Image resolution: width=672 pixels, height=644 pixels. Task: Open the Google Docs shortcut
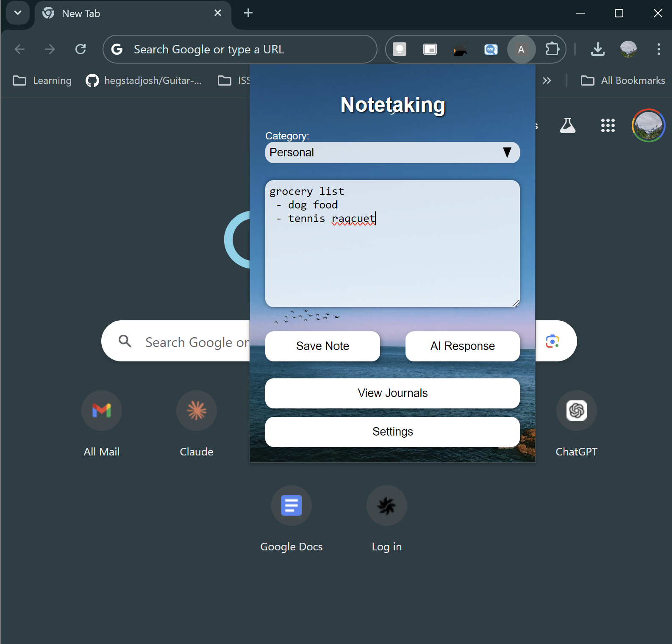coord(292,519)
